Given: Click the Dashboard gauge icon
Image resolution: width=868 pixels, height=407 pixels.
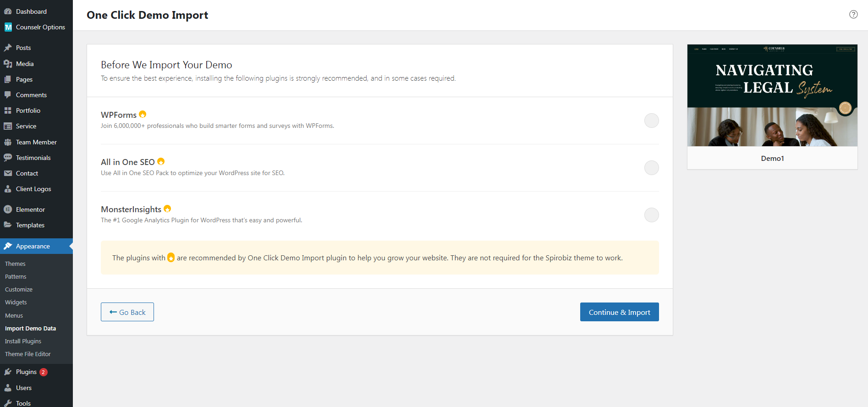Looking at the screenshot, I should pos(8,11).
